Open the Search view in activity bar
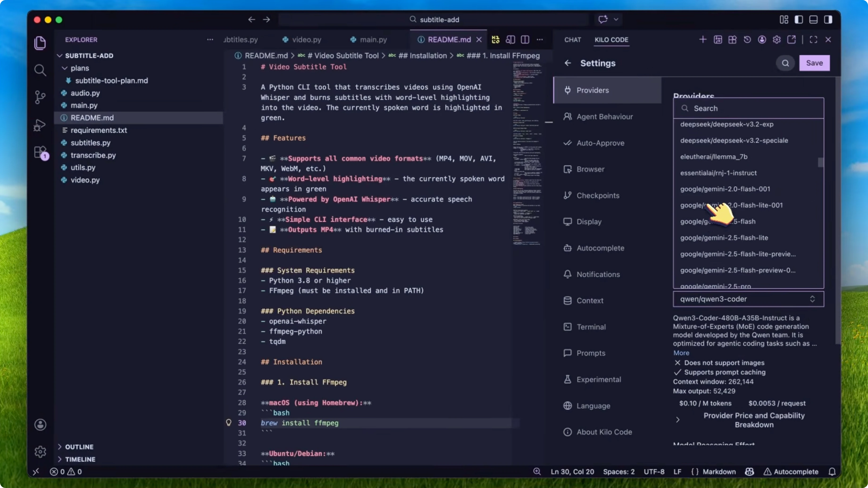The width and height of the screenshot is (868, 488). click(40, 70)
